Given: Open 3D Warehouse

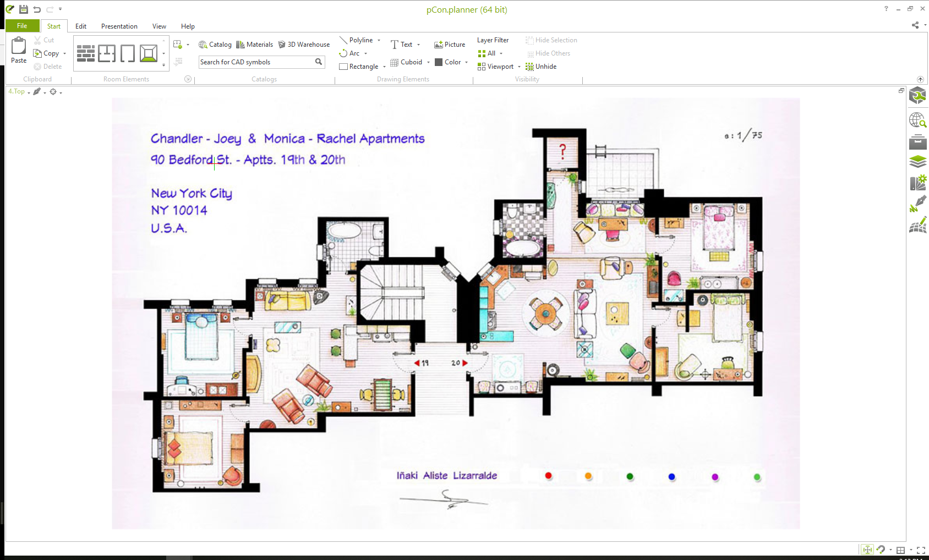Looking at the screenshot, I should (304, 45).
